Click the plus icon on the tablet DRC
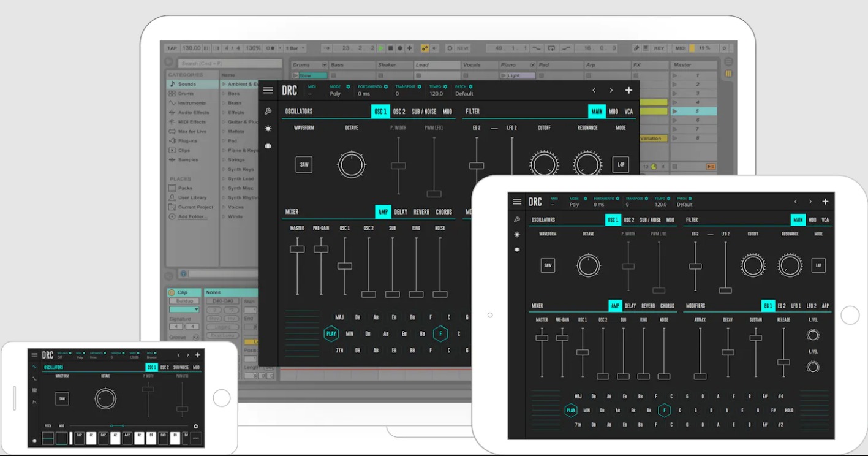The height and width of the screenshot is (456, 868). point(825,202)
